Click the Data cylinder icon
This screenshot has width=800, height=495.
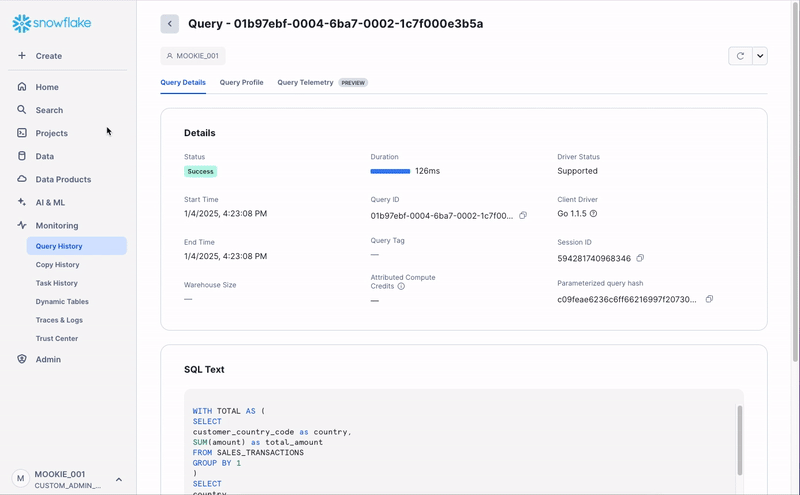click(21, 156)
